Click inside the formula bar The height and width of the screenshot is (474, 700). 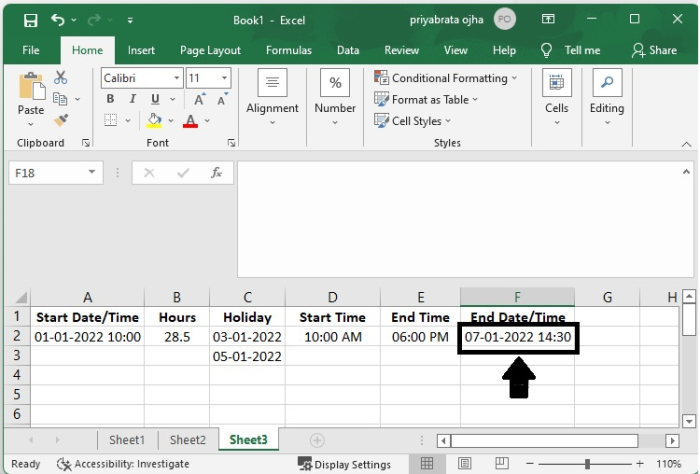460,219
